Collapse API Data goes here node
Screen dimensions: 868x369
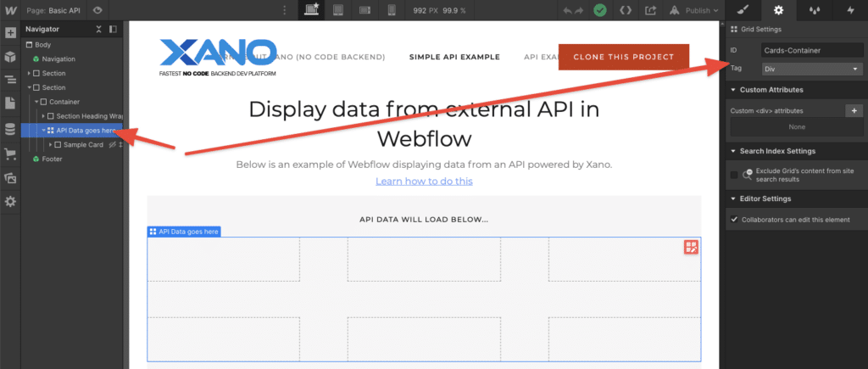[x=44, y=131]
